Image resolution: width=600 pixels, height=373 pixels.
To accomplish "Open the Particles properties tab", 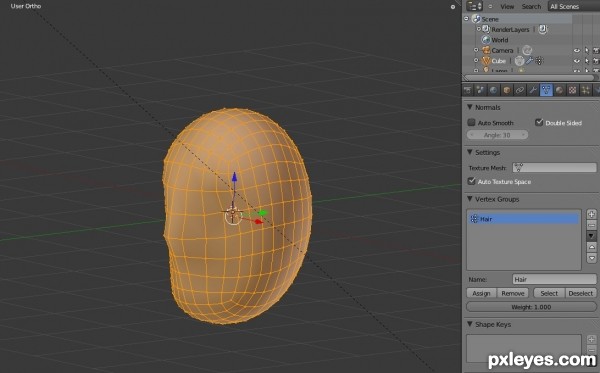I will tap(585, 90).
